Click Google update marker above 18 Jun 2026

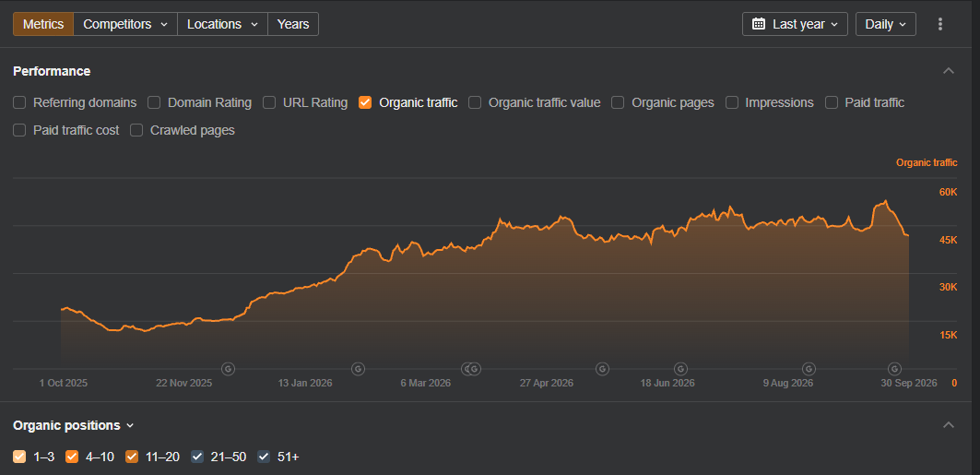click(x=681, y=369)
